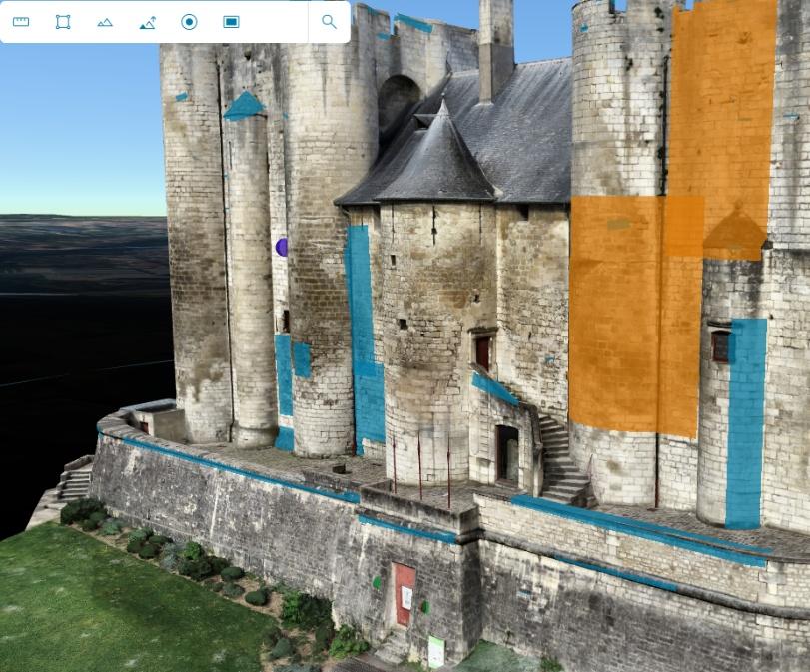Select green marker right of red door
Image resolution: width=810 pixels, height=672 pixels.
[x=425, y=606]
